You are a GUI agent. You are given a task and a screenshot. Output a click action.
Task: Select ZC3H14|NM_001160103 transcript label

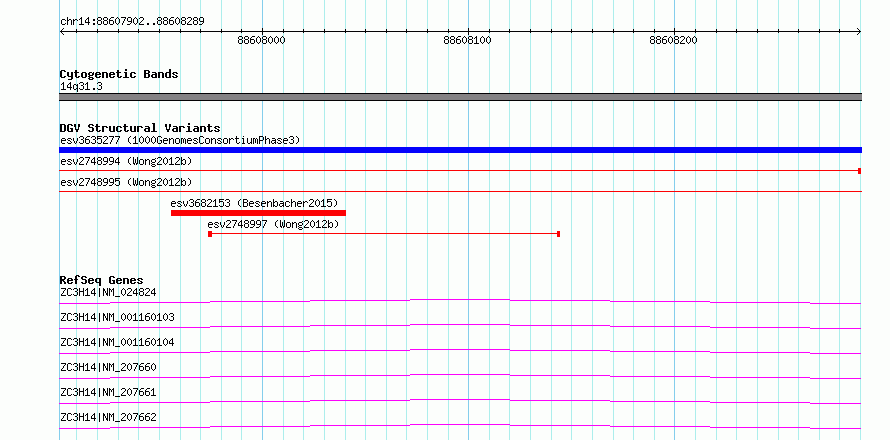coord(117,317)
